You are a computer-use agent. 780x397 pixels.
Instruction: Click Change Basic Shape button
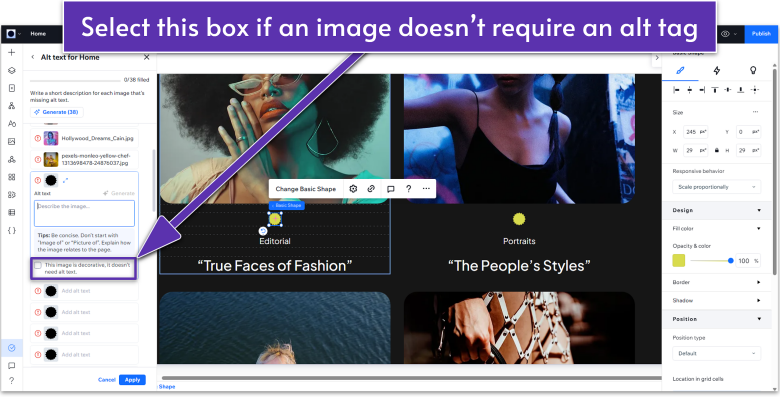306,189
